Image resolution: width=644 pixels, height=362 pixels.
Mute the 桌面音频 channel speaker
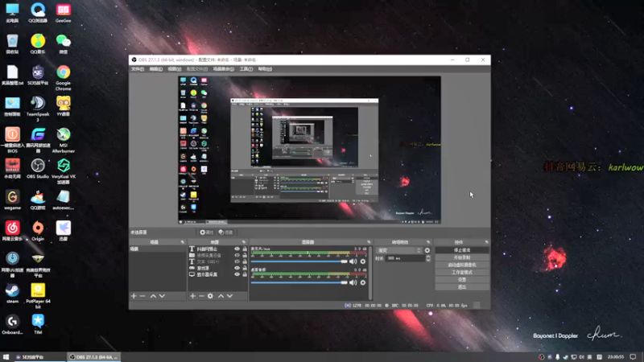click(x=353, y=282)
